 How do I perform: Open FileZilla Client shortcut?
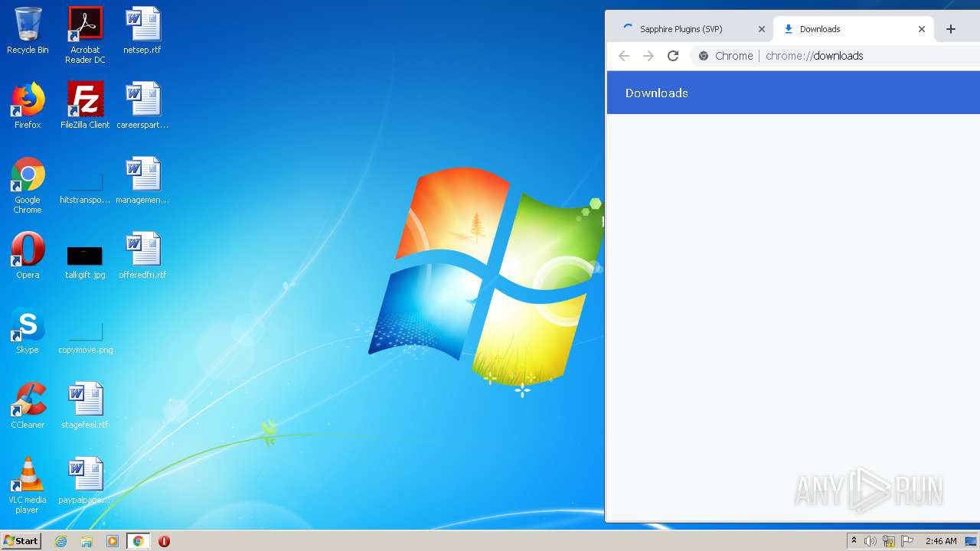85,106
